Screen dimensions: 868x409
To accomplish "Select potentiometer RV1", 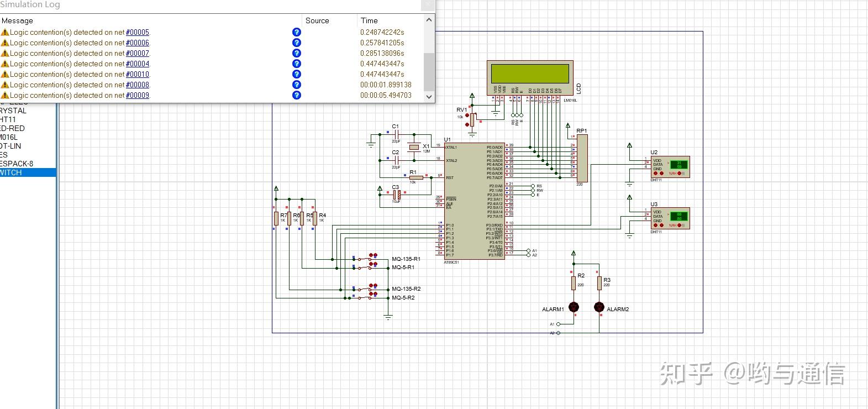I will pos(472,120).
